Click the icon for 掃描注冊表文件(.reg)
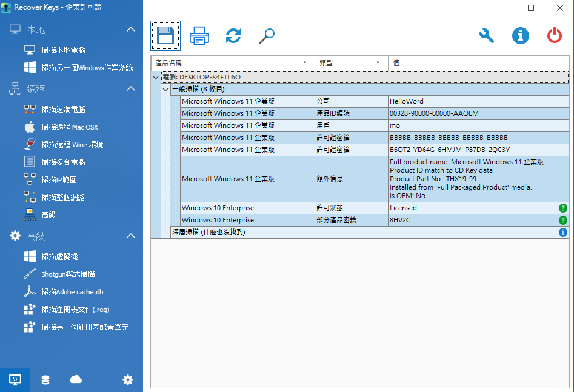Screen dimensions: 574x392 [x=30, y=309]
